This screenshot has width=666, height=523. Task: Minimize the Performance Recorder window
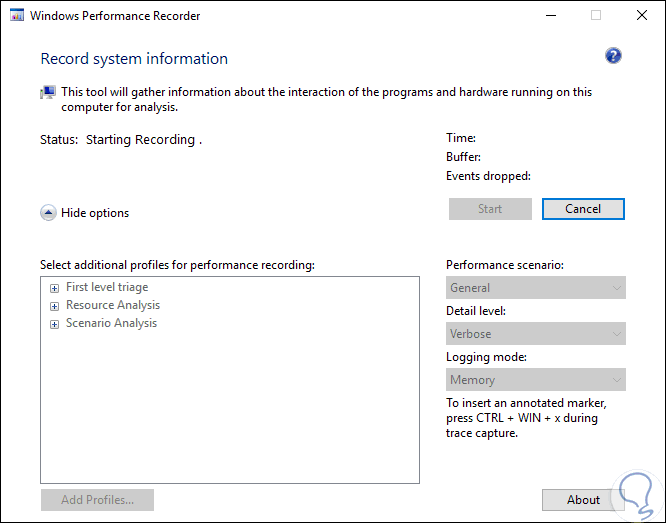(551, 16)
